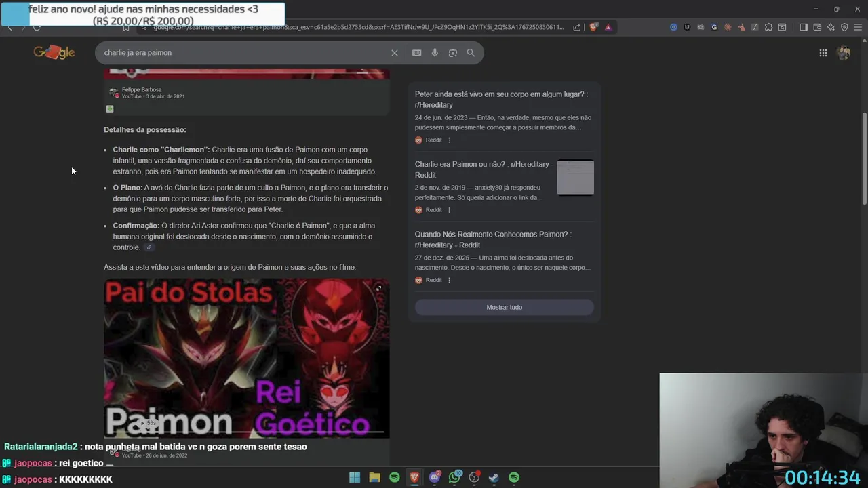This screenshot has width=868, height=488.
Task: Open the Google apps grid
Action: (823, 53)
